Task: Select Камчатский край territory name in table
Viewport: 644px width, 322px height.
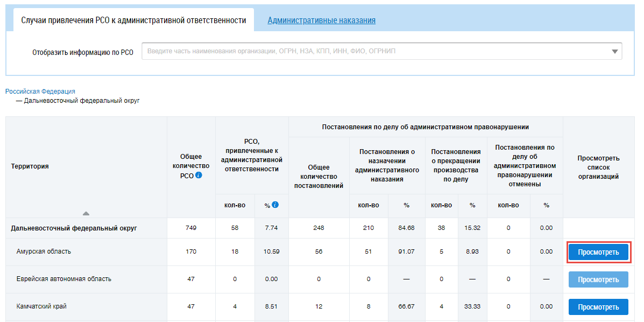Action: (41, 306)
